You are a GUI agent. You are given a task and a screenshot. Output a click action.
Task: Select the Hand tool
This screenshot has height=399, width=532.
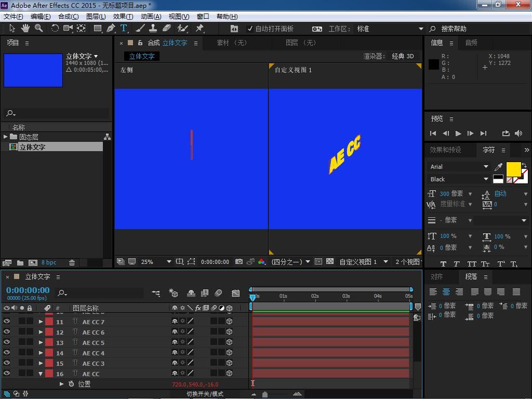25,29
